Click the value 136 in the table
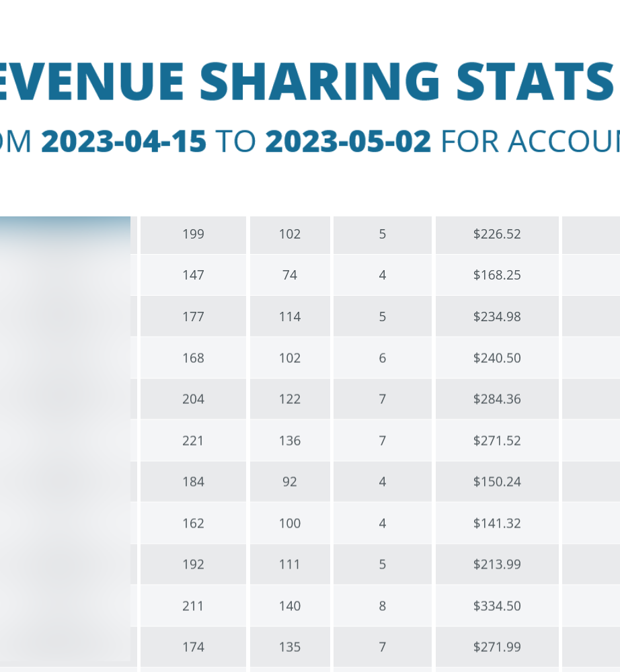 coord(290,441)
